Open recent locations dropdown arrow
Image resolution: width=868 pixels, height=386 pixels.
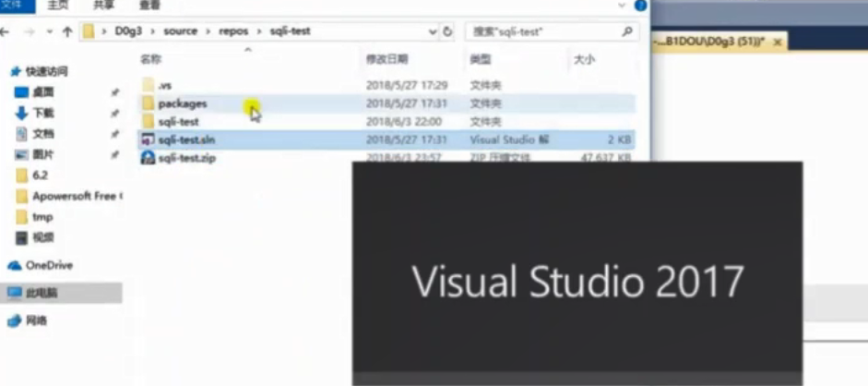(49, 31)
